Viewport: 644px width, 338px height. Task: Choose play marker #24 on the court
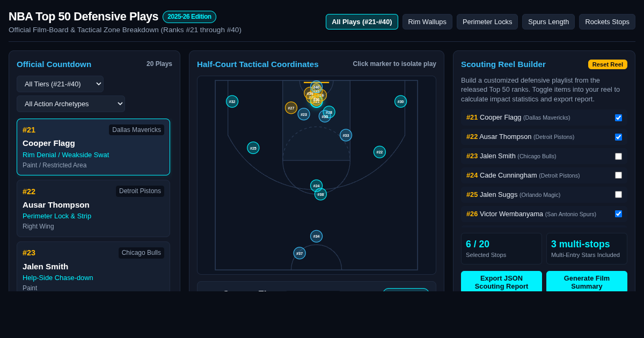(316, 186)
